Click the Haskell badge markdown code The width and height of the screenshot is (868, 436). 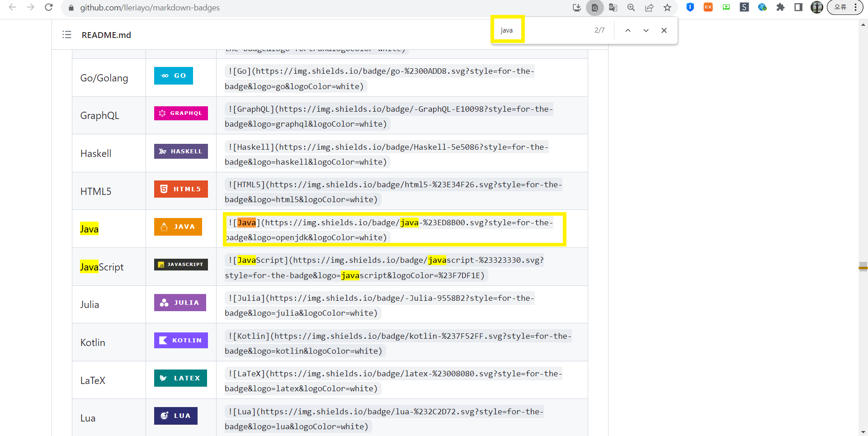tap(387, 154)
